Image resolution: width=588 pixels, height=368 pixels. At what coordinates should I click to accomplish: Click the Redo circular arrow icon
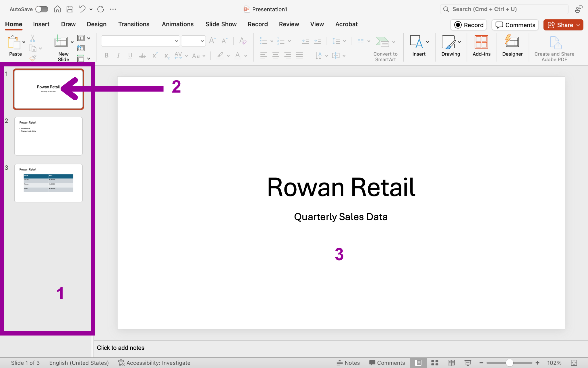point(101,9)
